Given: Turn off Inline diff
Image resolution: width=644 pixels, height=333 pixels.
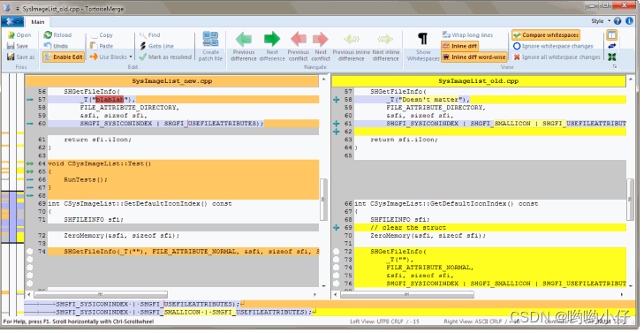Looking at the screenshot, I should pos(459,46).
